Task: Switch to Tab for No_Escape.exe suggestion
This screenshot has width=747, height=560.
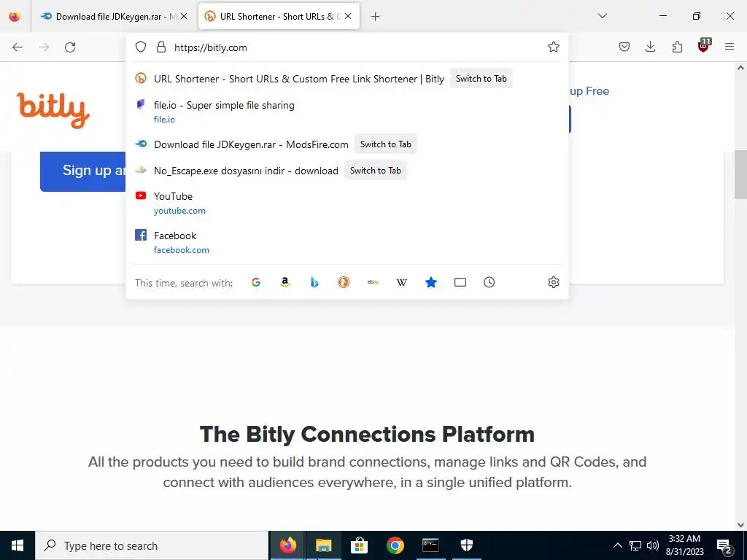Action: point(376,171)
